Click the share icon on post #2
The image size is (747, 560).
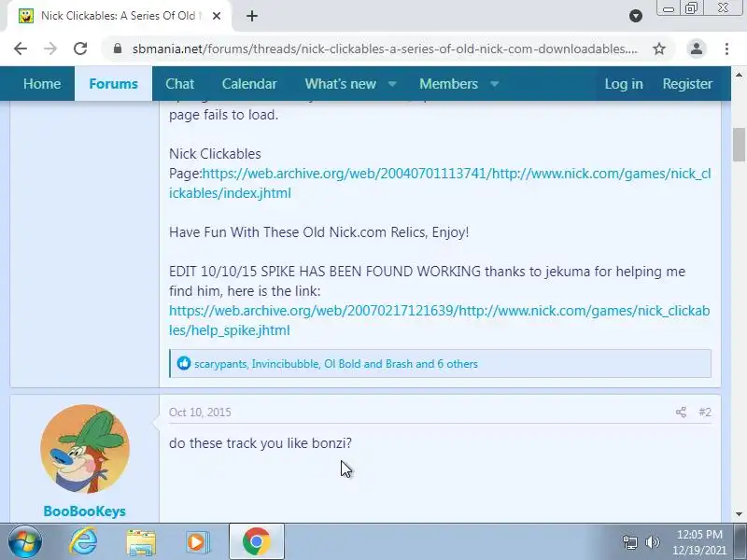681,413
